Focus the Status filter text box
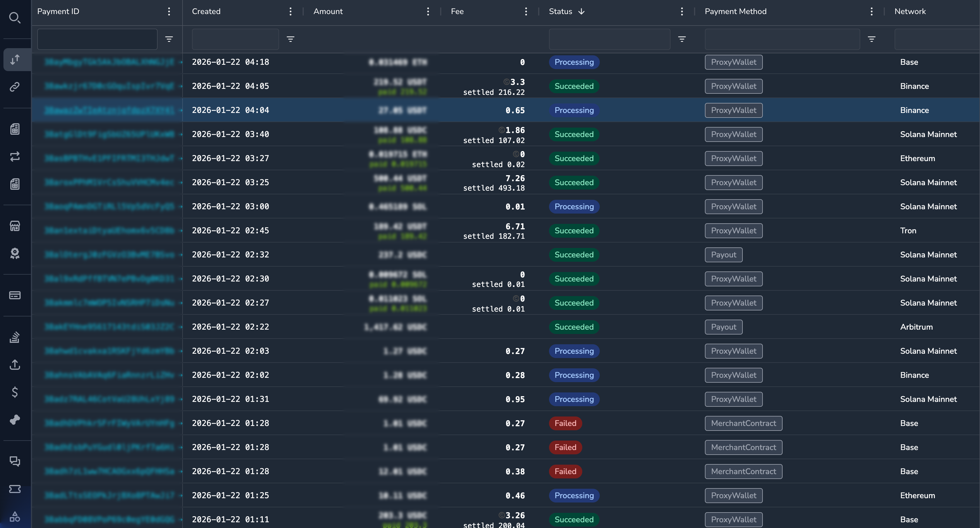The image size is (980, 528). [x=609, y=39]
